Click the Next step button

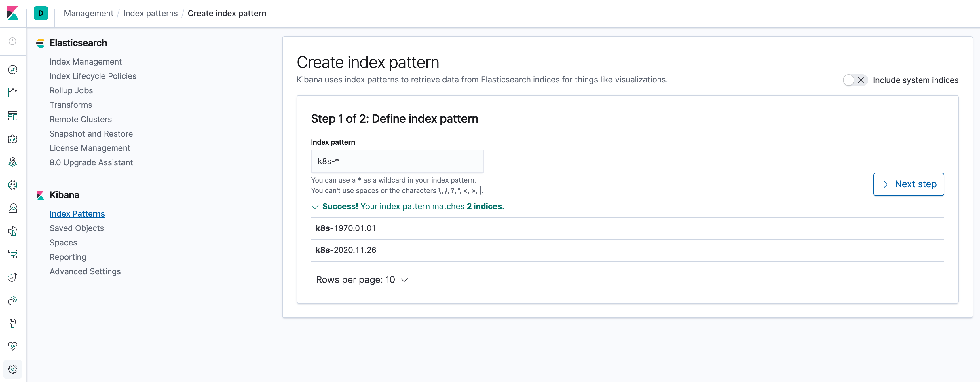click(x=909, y=184)
